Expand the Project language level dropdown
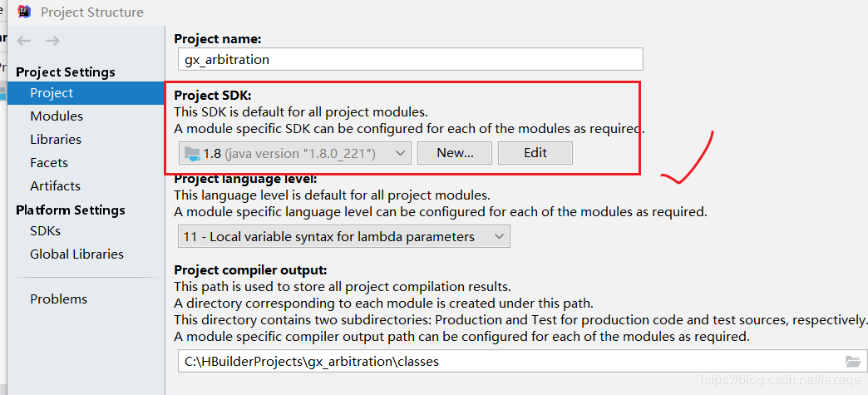Screen dimensions: 868x395 point(499,237)
